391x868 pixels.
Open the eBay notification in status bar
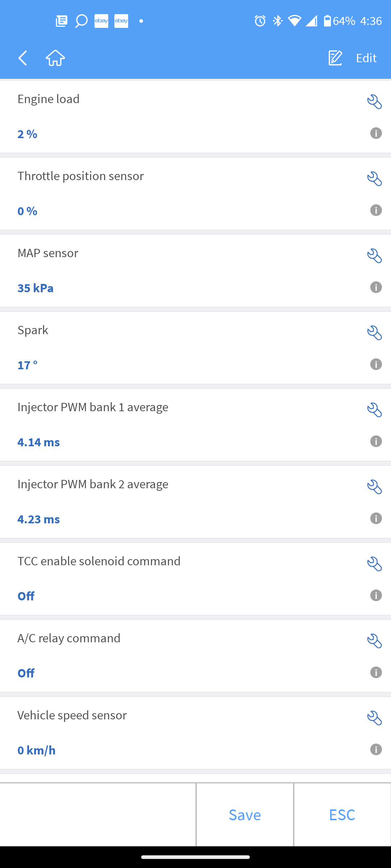pyautogui.click(x=101, y=21)
